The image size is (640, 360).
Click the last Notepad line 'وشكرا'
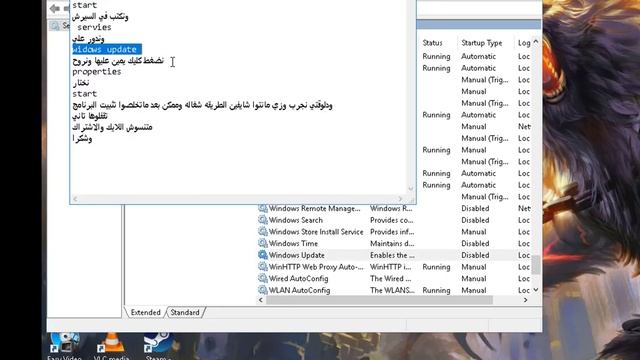82,139
